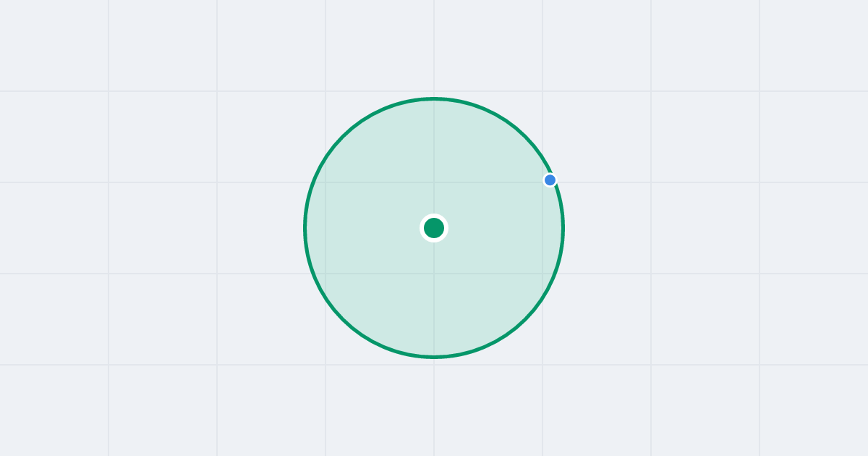Grab the blue radius handle on the circle edge
The height and width of the screenshot is (456, 868).
point(550,180)
